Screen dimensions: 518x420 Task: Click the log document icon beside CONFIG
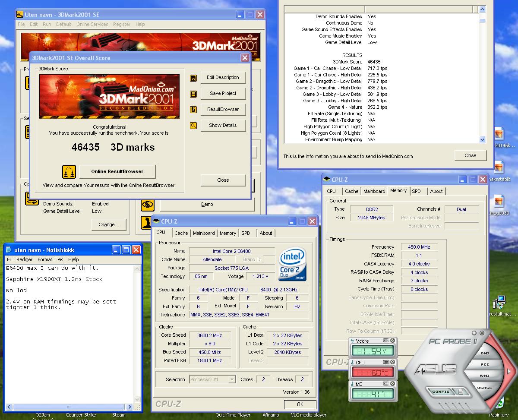[461, 392]
